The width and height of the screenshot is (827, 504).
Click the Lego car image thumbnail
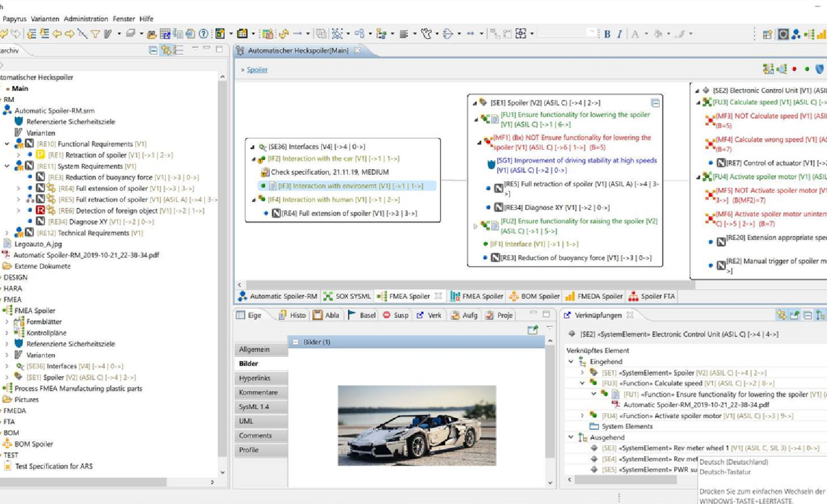pyautogui.click(x=417, y=425)
